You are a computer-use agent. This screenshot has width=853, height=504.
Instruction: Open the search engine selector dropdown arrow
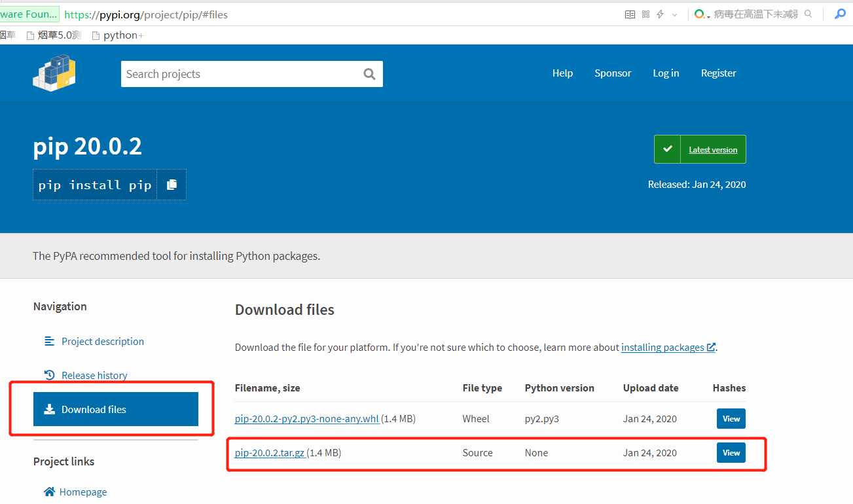[708, 16]
